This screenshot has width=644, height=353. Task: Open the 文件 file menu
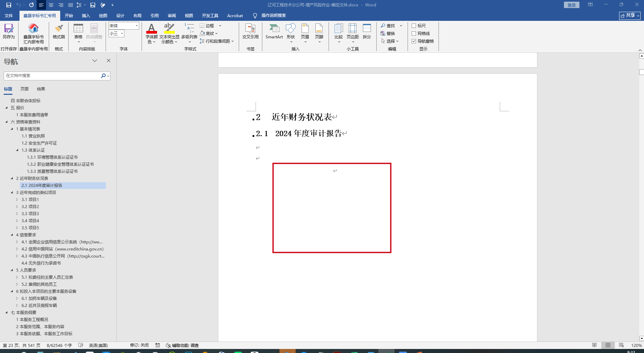tap(9, 16)
